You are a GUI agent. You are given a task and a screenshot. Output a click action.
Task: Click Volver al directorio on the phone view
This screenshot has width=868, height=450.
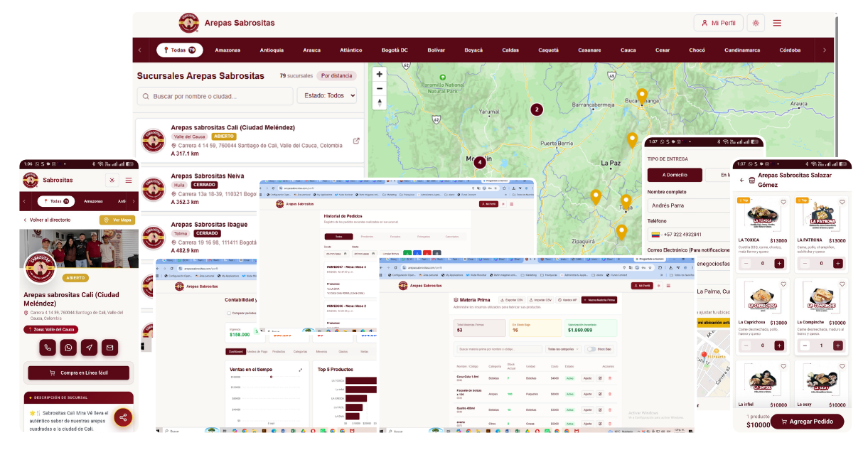[x=46, y=220]
